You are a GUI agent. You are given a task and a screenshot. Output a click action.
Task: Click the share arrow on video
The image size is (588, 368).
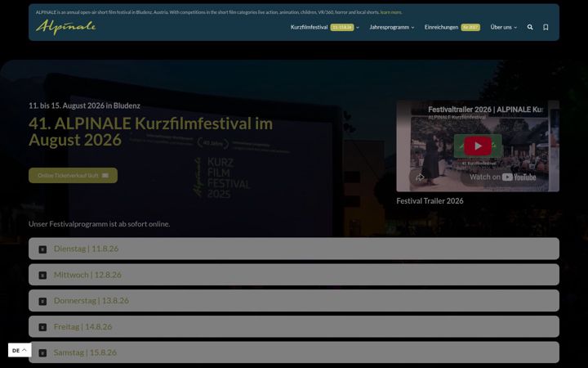click(420, 177)
